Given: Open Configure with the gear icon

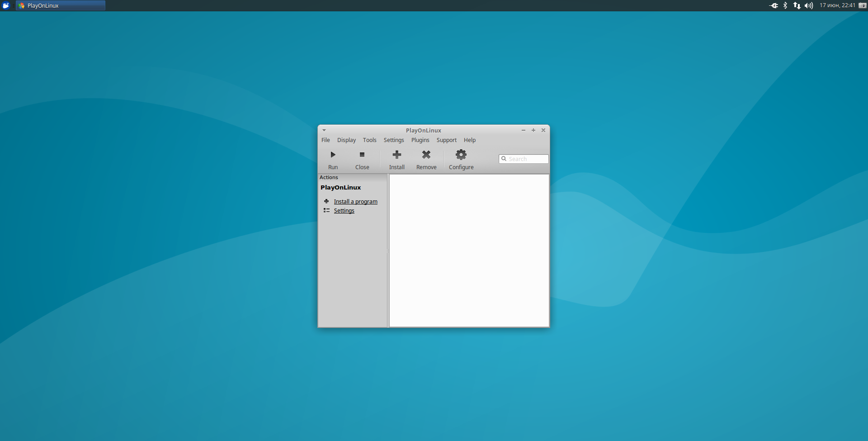Looking at the screenshot, I should tap(461, 155).
